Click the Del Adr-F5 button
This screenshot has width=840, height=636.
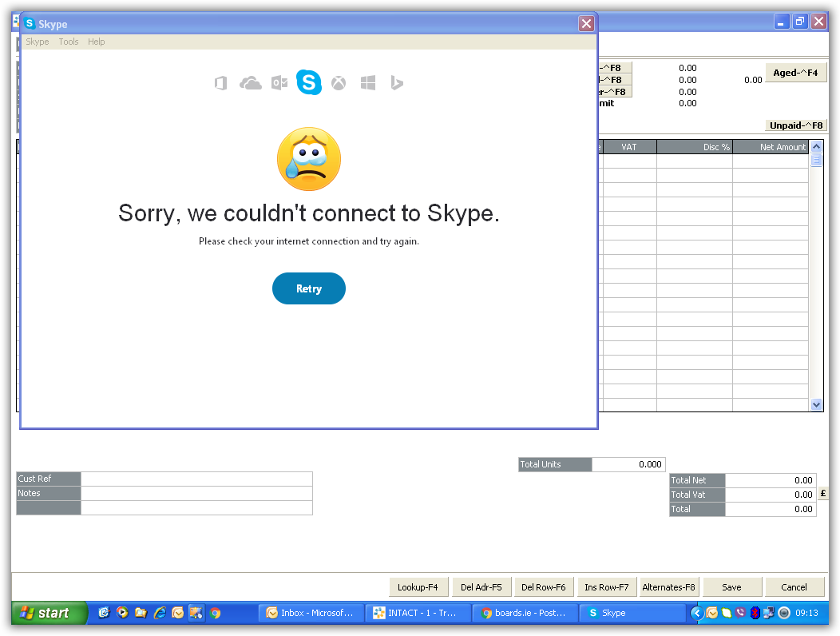click(481, 587)
